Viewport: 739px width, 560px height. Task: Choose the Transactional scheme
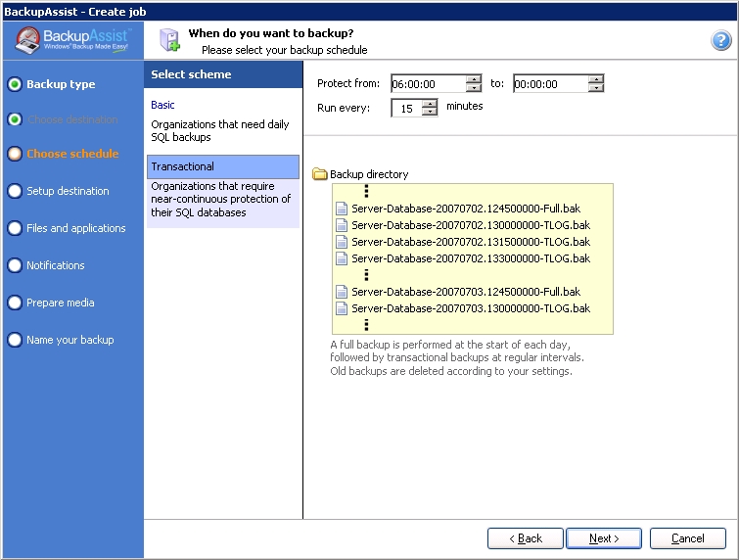tap(223, 166)
